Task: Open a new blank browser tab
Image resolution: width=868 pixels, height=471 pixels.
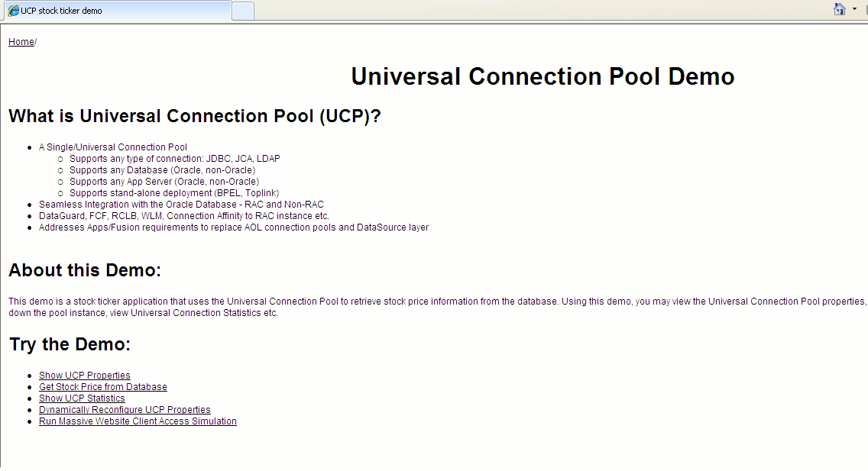Action: [243, 11]
